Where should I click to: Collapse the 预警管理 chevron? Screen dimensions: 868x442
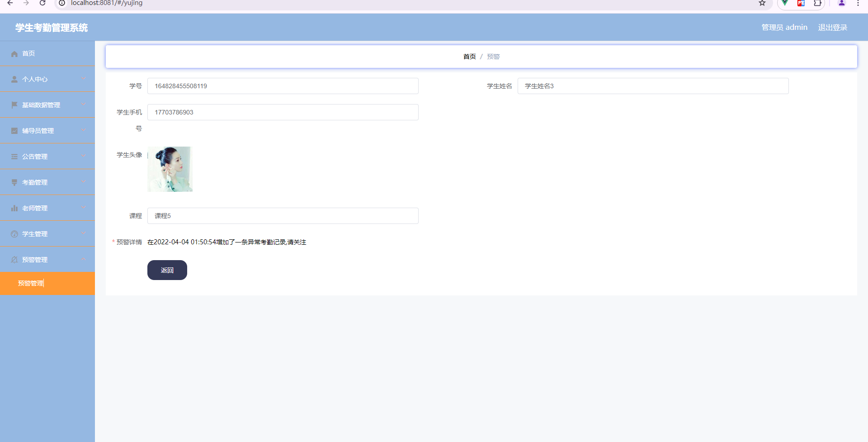84,259
